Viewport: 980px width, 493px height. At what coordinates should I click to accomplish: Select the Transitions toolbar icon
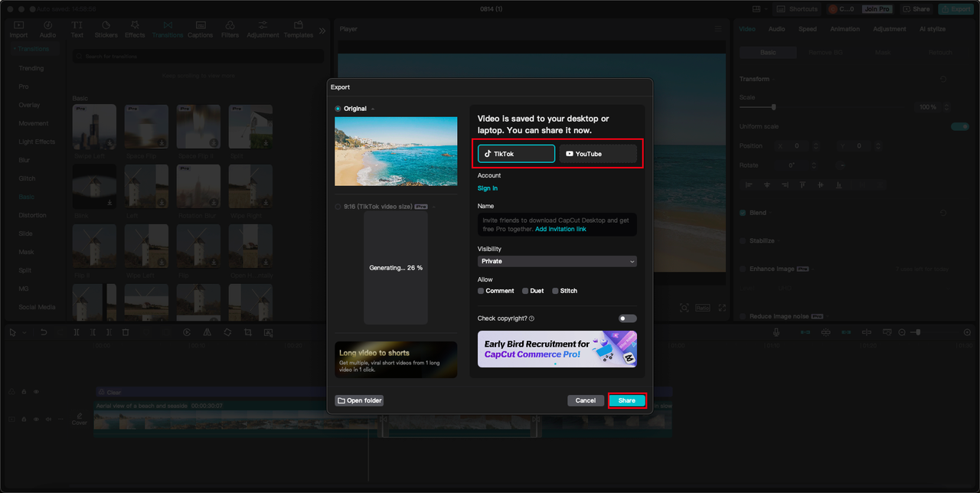click(x=168, y=29)
